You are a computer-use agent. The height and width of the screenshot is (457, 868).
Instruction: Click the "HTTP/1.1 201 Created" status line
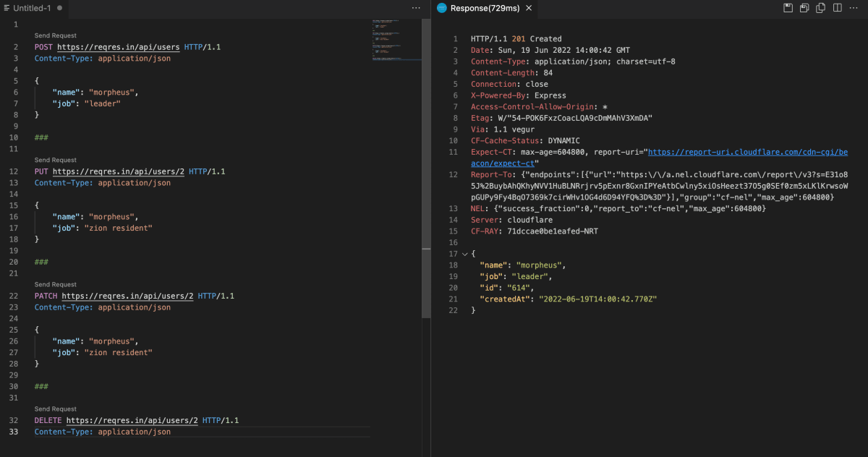click(x=516, y=39)
